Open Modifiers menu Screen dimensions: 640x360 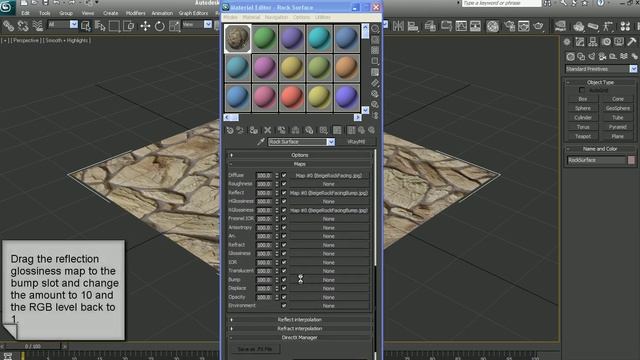tap(136, 13)
